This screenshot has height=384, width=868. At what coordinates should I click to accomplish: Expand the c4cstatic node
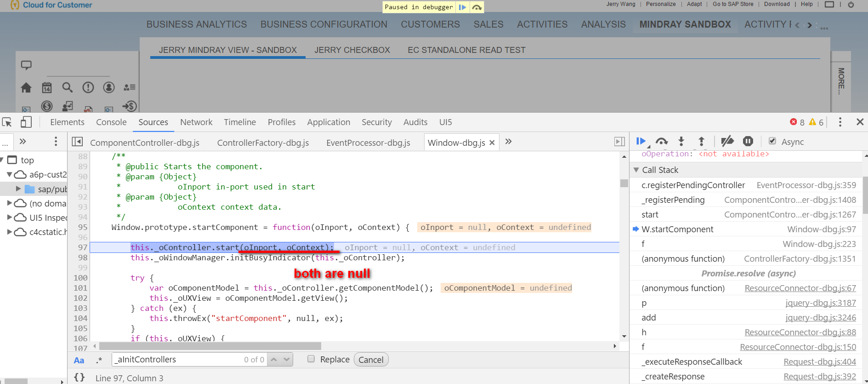click(x=10, y=232)
